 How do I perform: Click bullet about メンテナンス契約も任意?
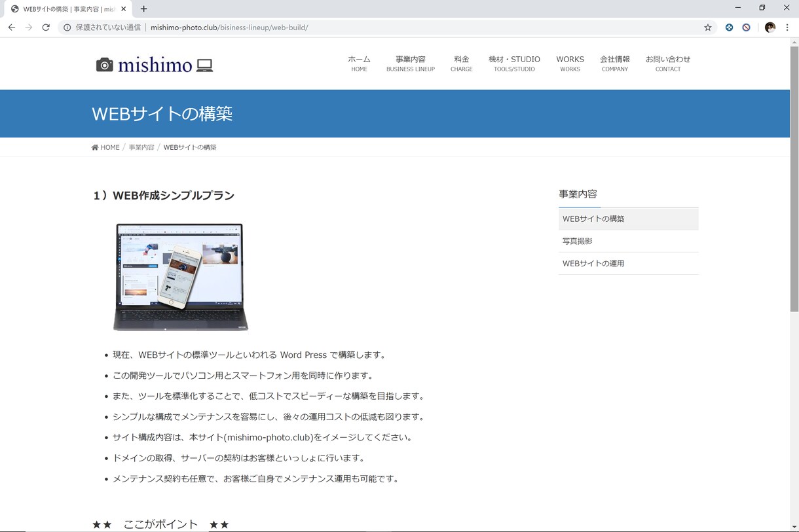[x=256, y=478]
